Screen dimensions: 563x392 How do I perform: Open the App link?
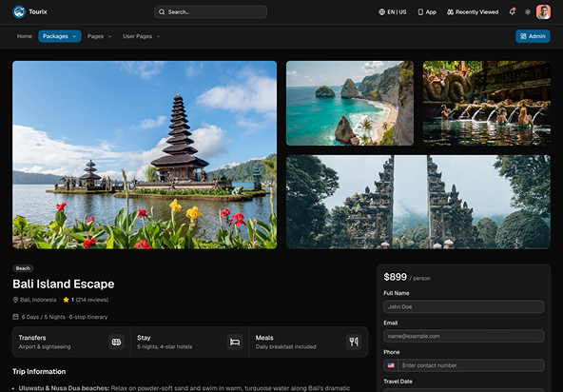pyautogui.click(x=427, y=11)
